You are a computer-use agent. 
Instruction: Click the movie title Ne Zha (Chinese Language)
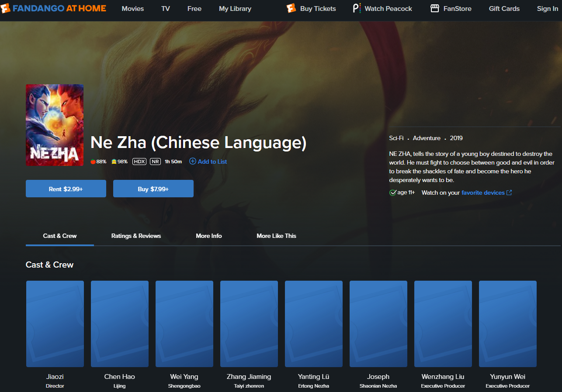click(198, 143)
